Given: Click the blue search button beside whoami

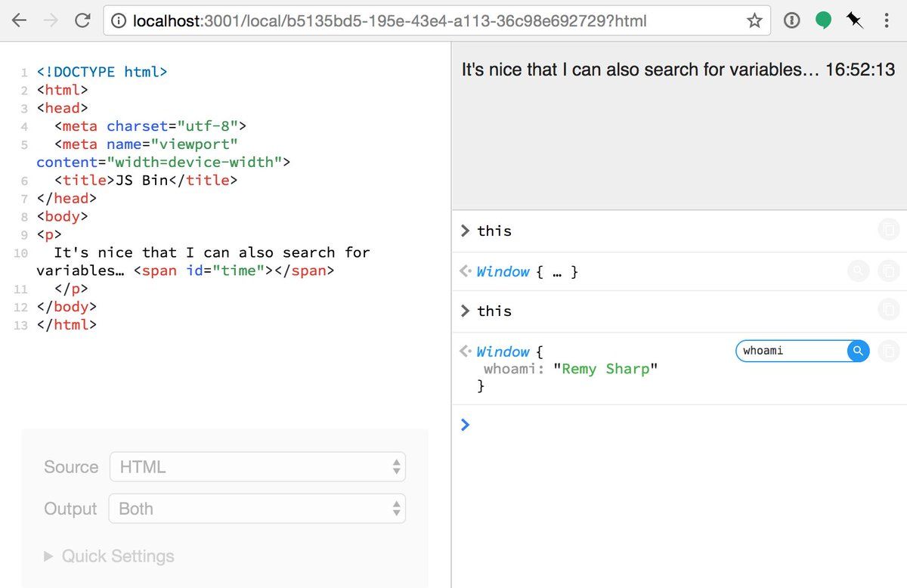Looking at the screenshot, I should [x=858, y=351].
